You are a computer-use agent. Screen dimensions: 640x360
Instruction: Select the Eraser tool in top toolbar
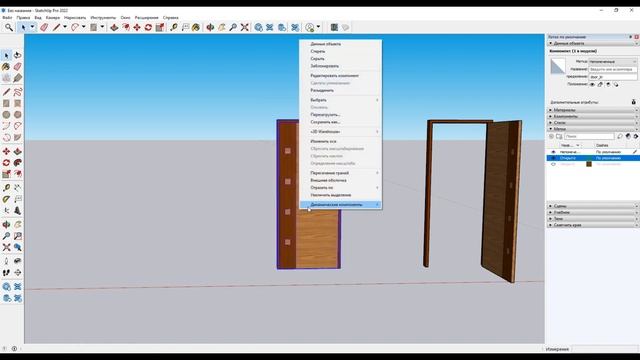coord(44,27)
